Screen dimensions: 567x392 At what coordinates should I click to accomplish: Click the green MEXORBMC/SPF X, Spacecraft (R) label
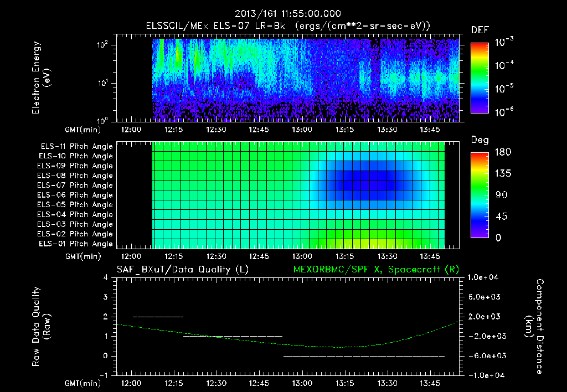click(376, 270)
